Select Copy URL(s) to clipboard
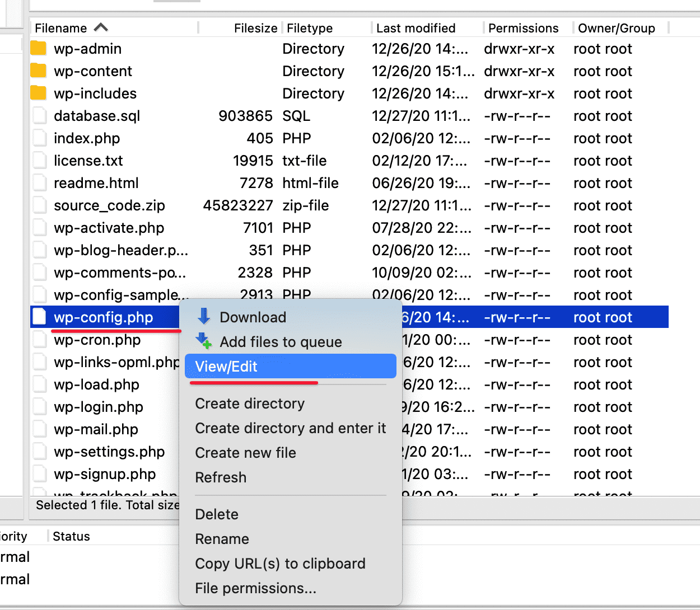This screenshot has height=610, width=700. point(280,564)
